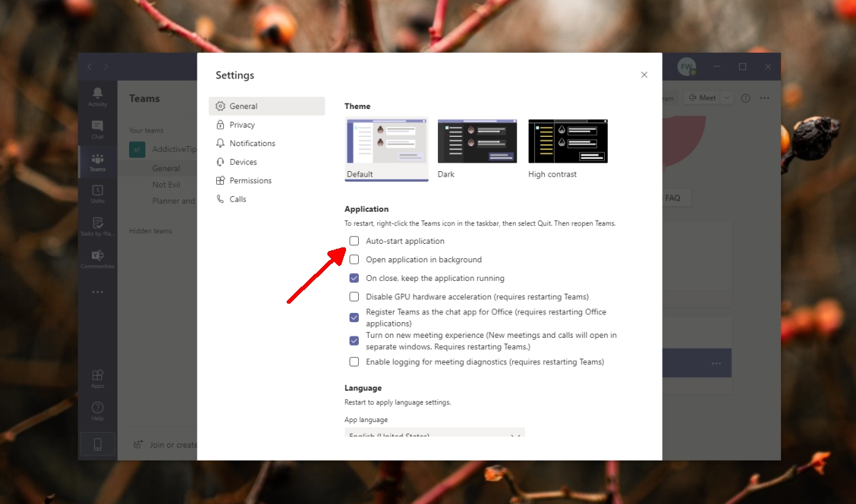Close the Settings dialog
The height and width of the screenshot is (504, 856).
(644, 75)
